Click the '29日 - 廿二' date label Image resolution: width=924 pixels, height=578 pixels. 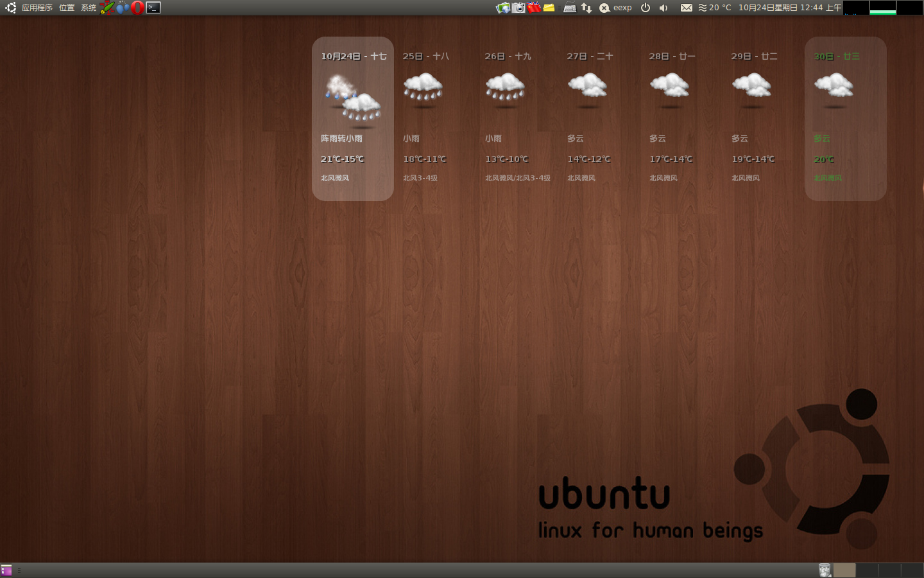tap(755, 57)
